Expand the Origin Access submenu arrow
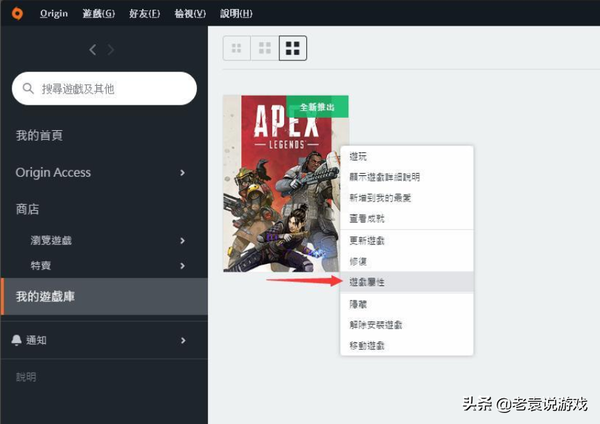Viewport: 600px width, 424px height. tap(182, 173)
